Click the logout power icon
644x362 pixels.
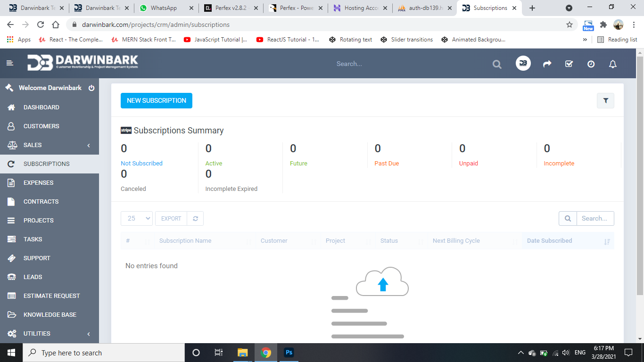click(x=91, y=88)
